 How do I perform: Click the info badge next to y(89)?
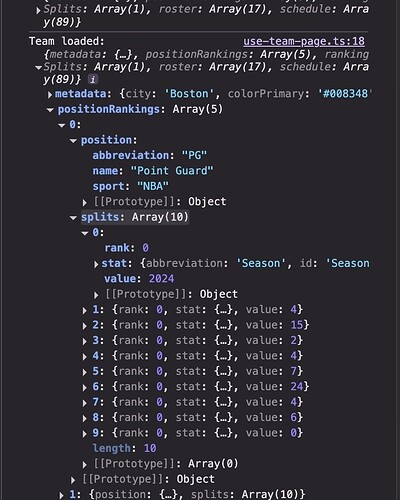93,80
